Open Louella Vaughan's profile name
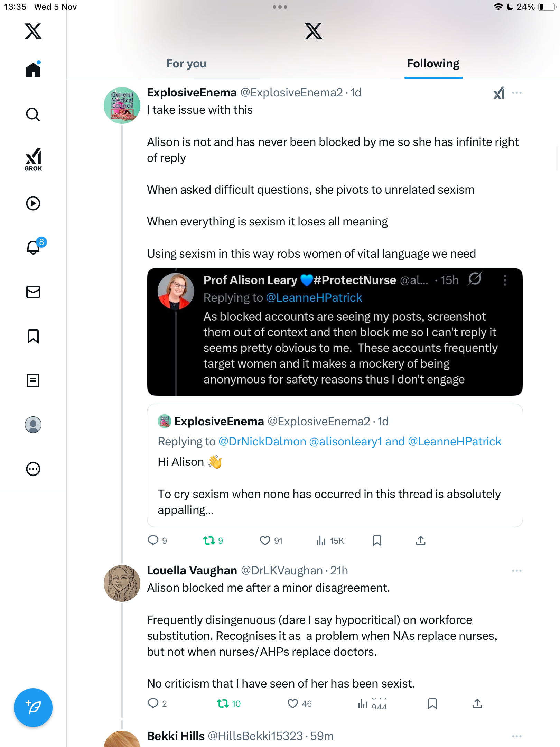 tap(192, 571)
